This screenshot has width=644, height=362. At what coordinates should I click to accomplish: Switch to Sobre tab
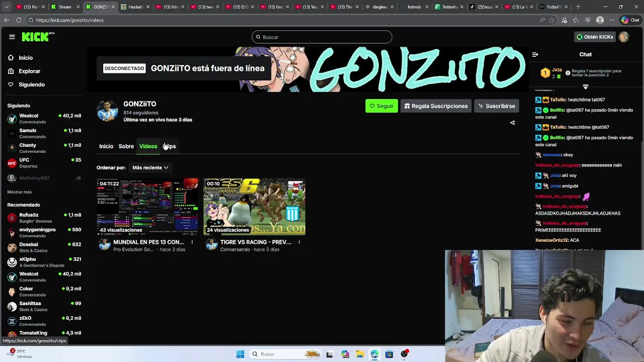coord(126,146)
